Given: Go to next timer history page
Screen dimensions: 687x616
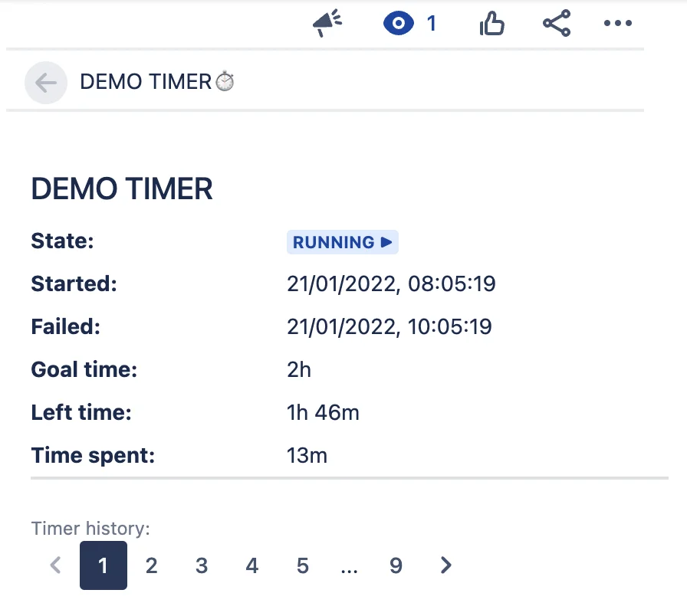Looking at the screenshot, I should [x=445, y=565].
